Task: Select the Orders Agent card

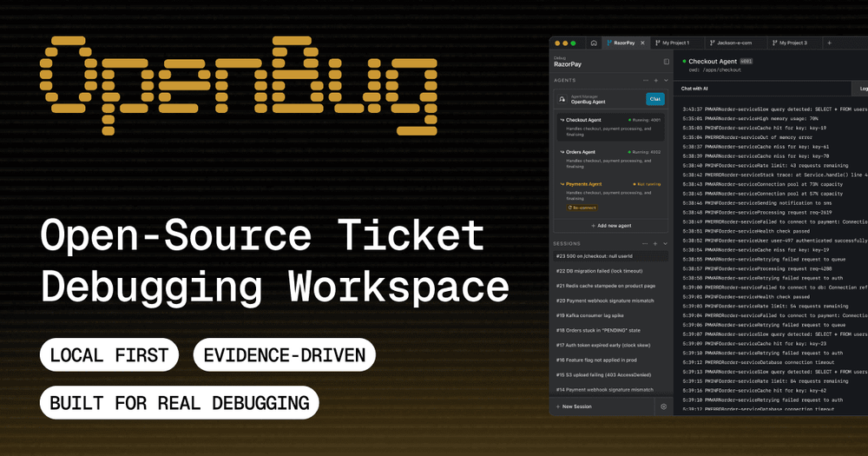Action: coord(610,159)
